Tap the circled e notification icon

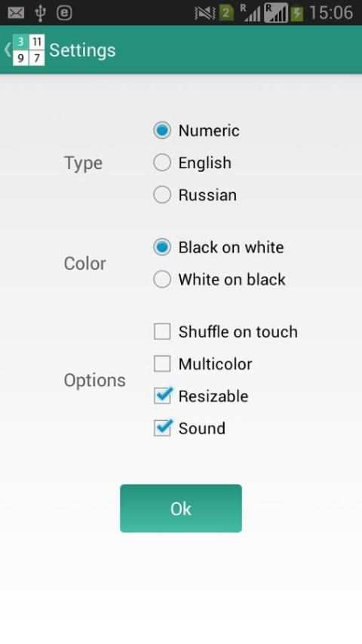coord(64,13)
